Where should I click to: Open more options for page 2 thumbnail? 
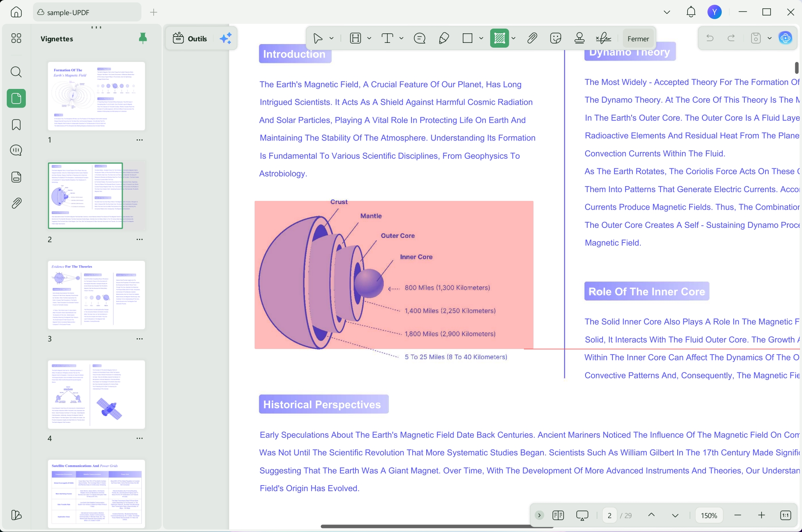139,239
